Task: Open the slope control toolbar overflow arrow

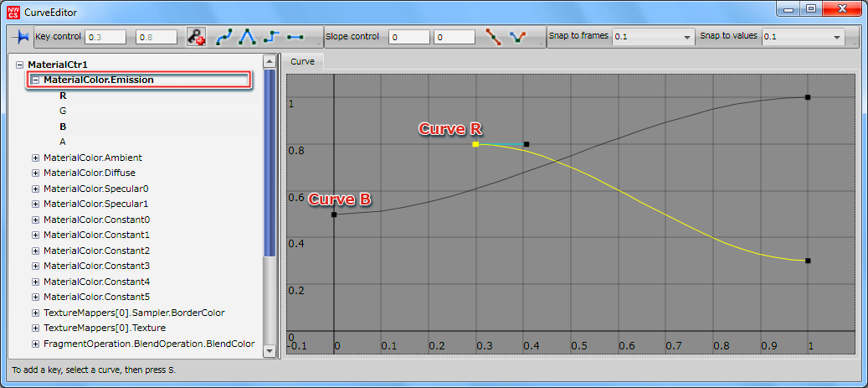Action: click(x=540, y=43)
